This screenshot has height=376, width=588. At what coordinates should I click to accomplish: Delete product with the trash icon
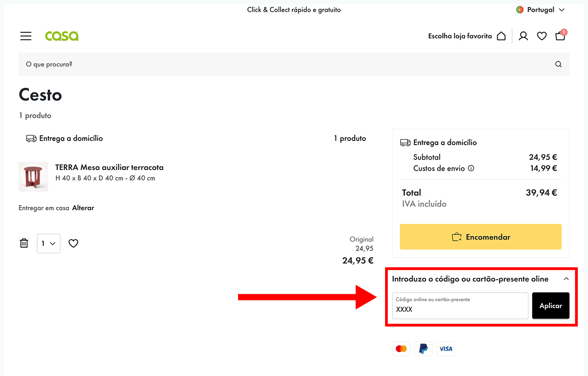pos(24,243)
